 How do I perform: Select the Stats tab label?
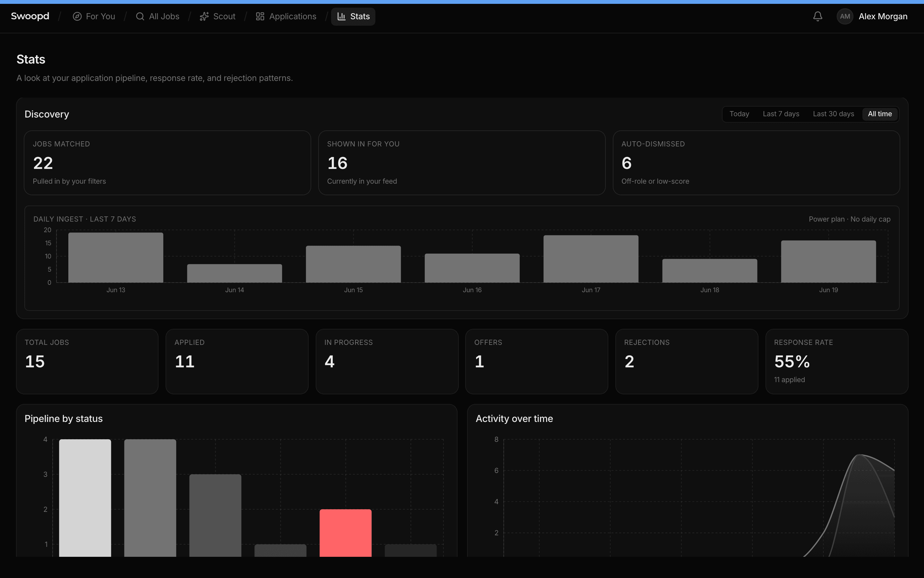(x=360, y=16)
